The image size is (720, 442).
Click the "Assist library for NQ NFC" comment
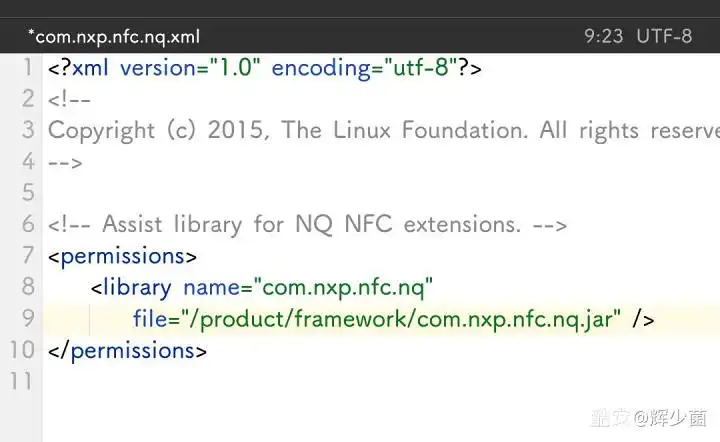pyautogui.click(x=310, y=224)
